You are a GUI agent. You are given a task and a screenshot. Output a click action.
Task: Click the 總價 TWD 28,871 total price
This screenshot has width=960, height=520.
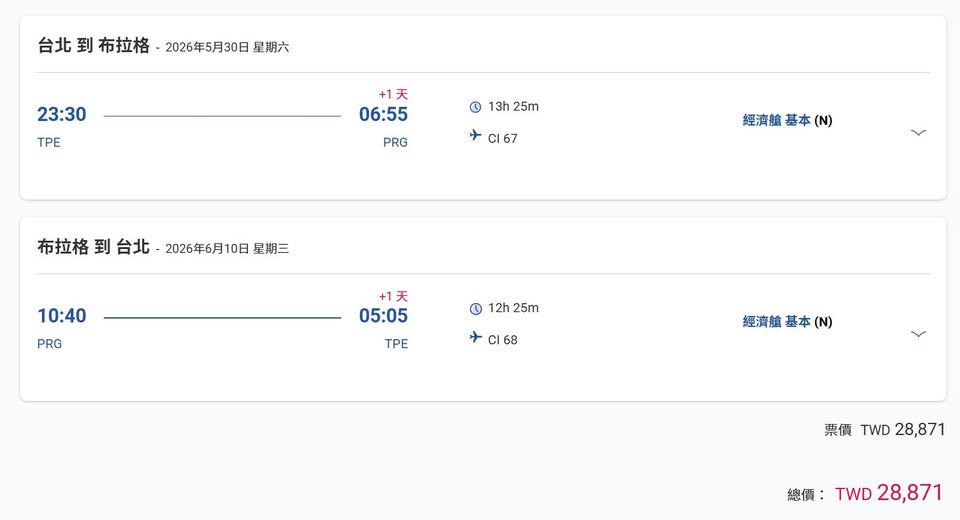point(889,493)
